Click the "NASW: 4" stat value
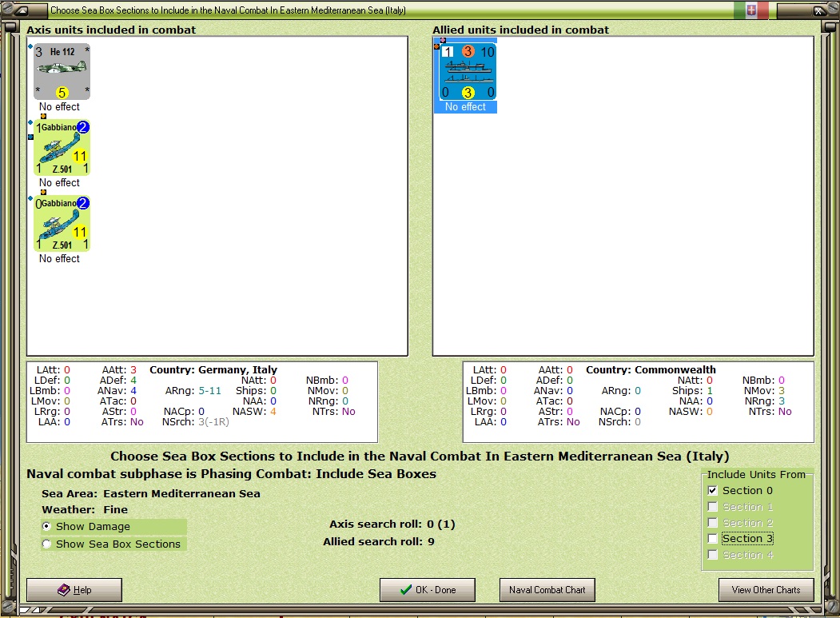840x618 pixels. pyautogui.click(x=254, y=412)
